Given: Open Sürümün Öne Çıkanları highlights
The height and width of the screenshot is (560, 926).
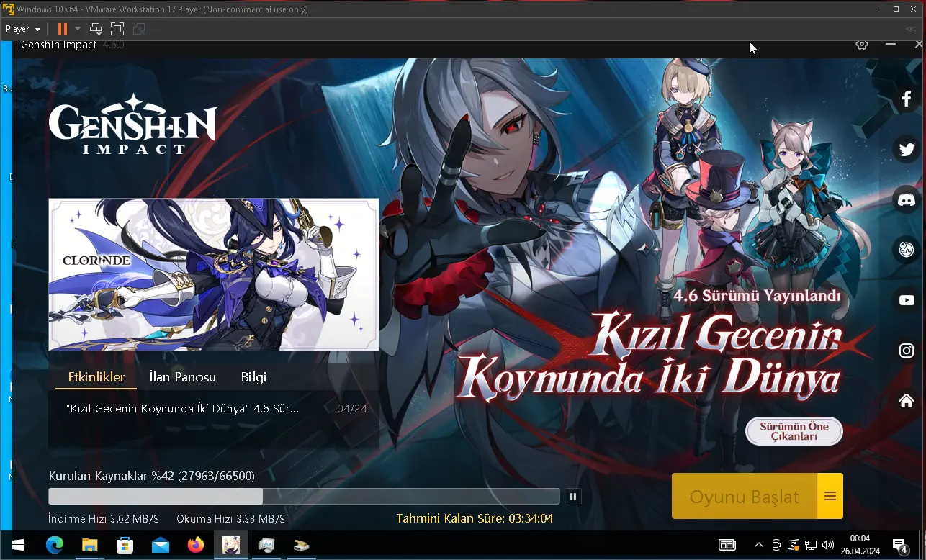Looking at the screenshot, I should tap(794, 431).
